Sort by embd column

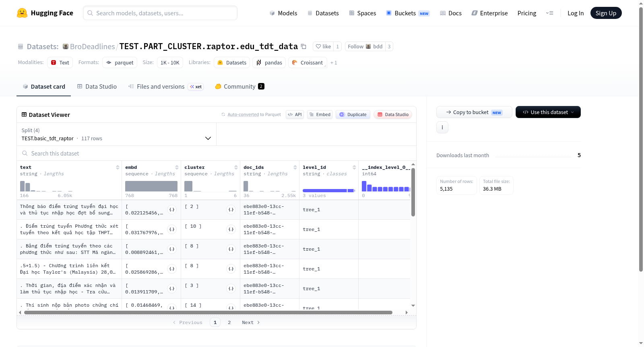[177, 167]
